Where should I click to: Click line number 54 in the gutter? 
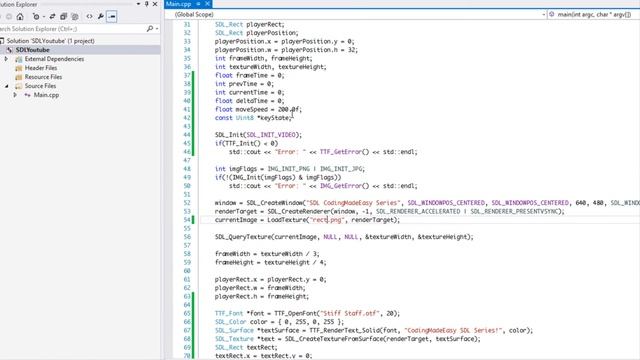tap(187, 220)
